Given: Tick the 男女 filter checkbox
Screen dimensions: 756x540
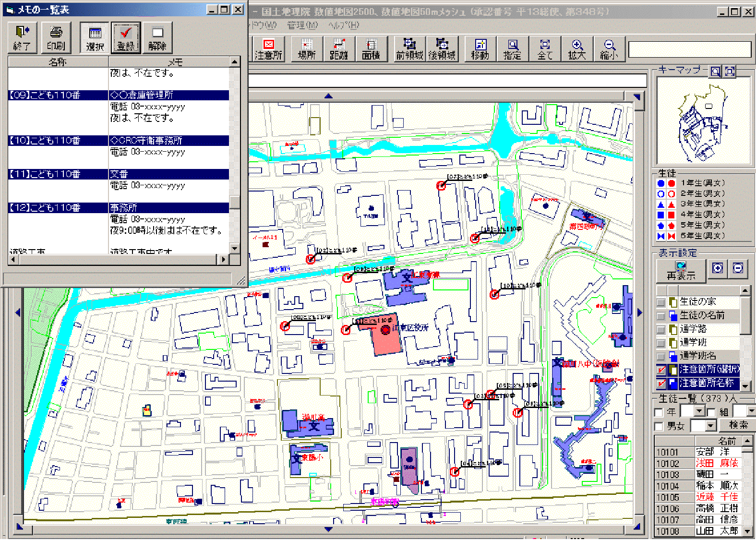Looking at the screenshot, I should click(659, 426).
